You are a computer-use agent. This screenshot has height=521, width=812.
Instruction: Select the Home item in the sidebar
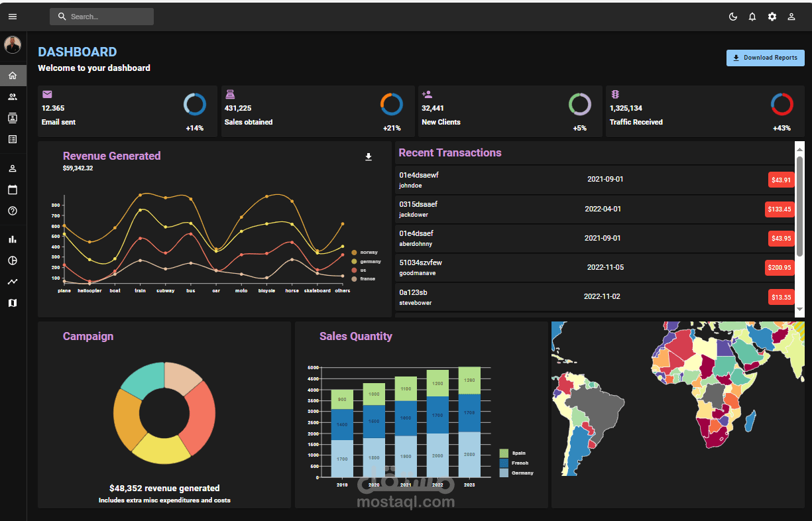point(12,75)
